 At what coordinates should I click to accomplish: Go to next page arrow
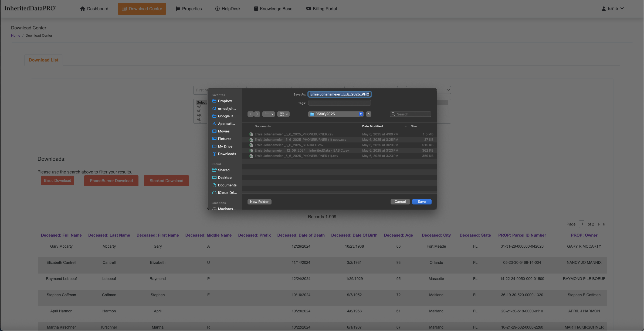pyautogui.click(x=599, y=224)
